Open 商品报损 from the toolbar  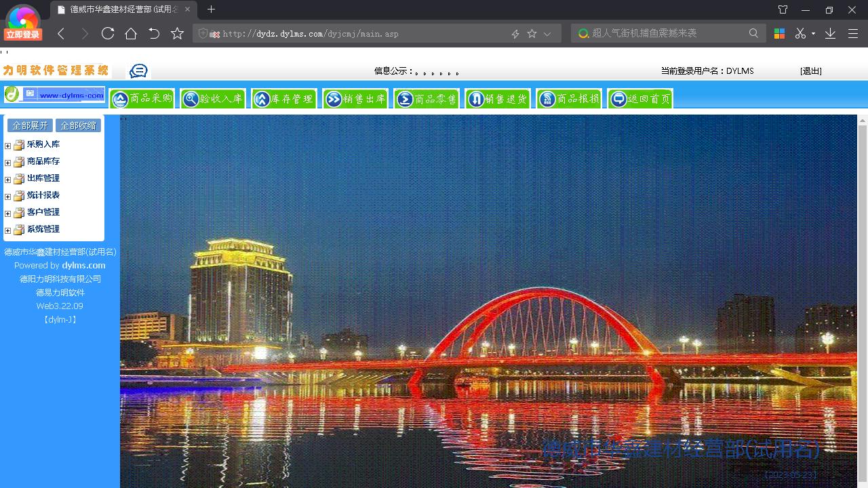(x=569, y=98)
